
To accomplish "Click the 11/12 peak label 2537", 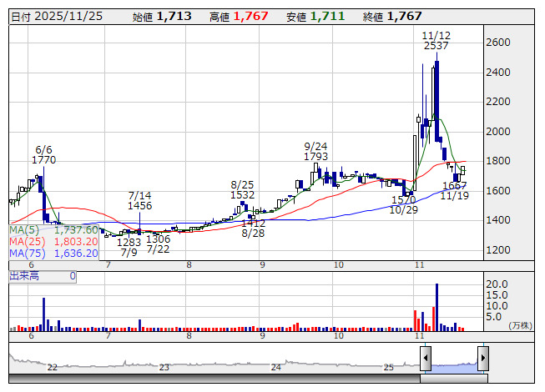I will click(x=436, y=46).
